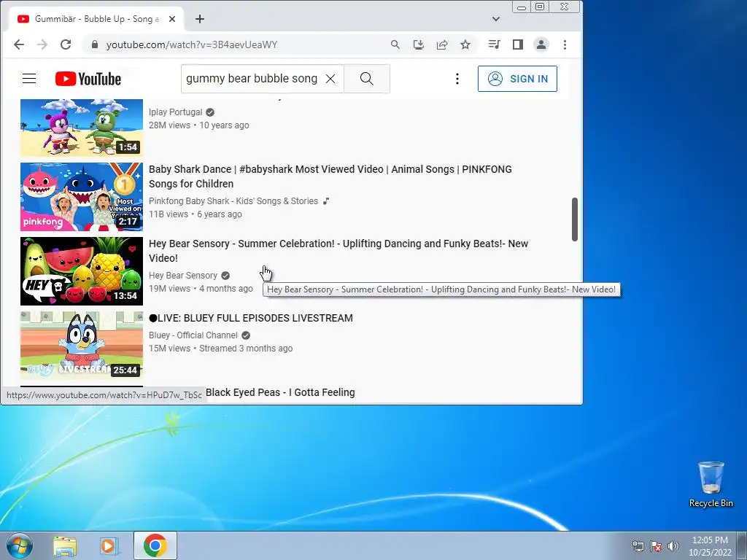747x560 pixels.
Task: Click Chrome icon in taskbar
Action: point(155,545)
